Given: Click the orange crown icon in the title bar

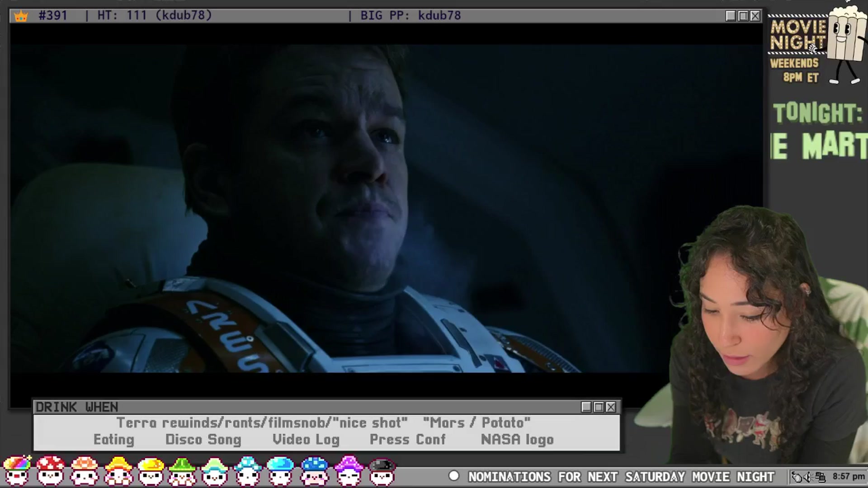Looking at the screenshot, I should click(x=21, y=16).
